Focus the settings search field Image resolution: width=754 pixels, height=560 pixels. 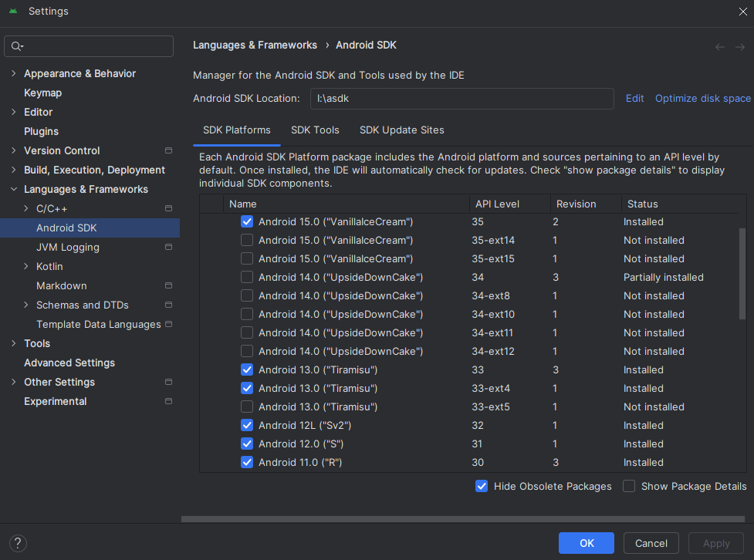pos(89,46)
